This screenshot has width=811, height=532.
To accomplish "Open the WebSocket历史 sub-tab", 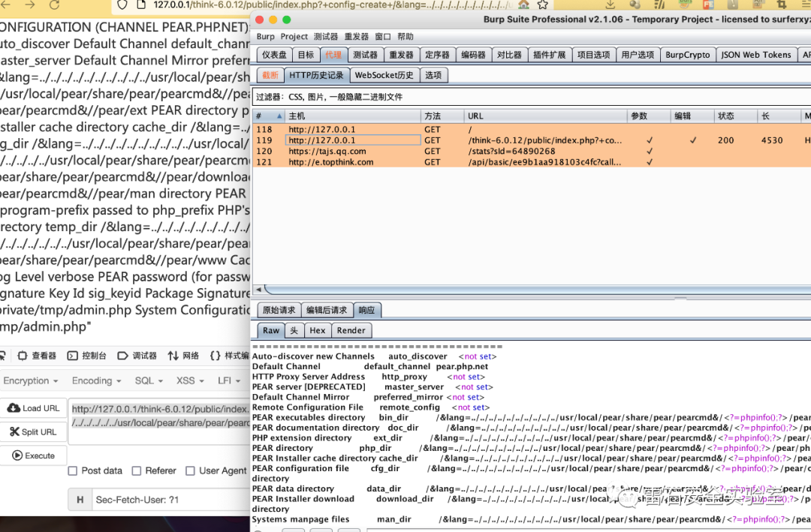I will [x=384, y=76].
